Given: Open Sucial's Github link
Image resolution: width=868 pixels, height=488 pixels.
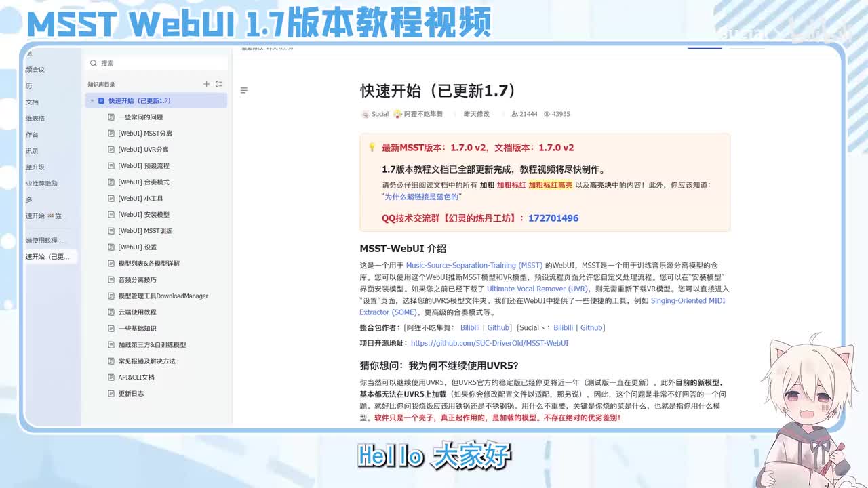Looking at the screenshot, I should [x=591, y=328].
